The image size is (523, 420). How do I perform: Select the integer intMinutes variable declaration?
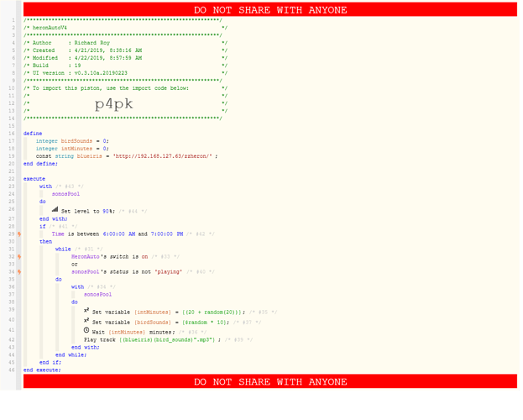tap(72, 149)
